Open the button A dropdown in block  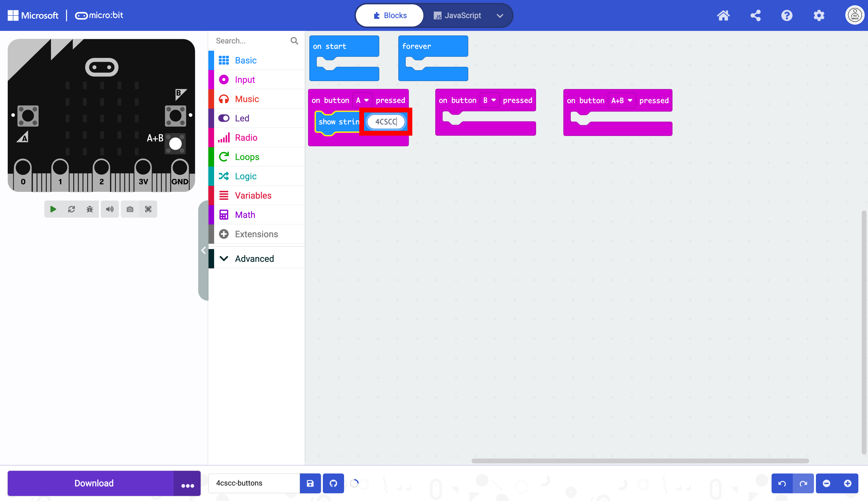(362, 100)
